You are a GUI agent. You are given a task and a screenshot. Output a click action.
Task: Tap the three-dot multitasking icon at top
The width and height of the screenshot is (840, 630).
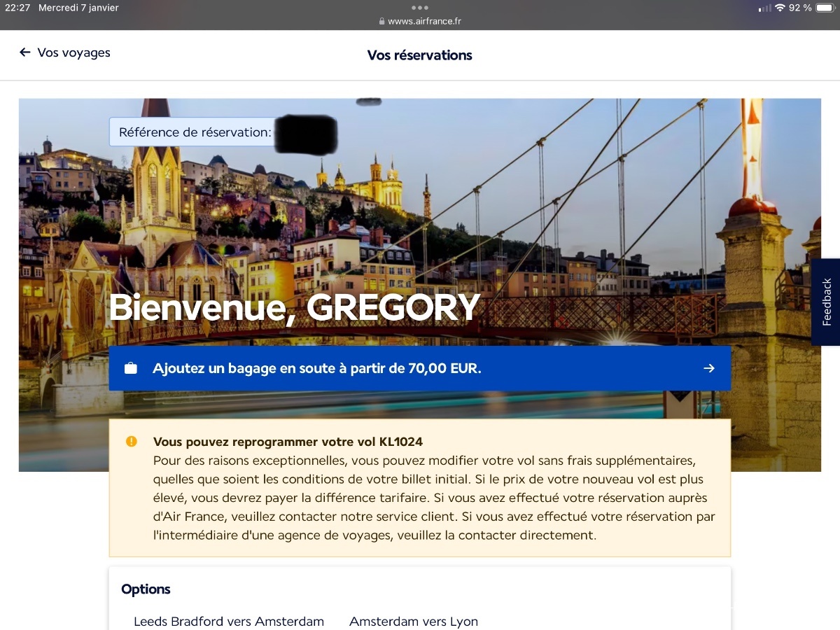(419, 8)
